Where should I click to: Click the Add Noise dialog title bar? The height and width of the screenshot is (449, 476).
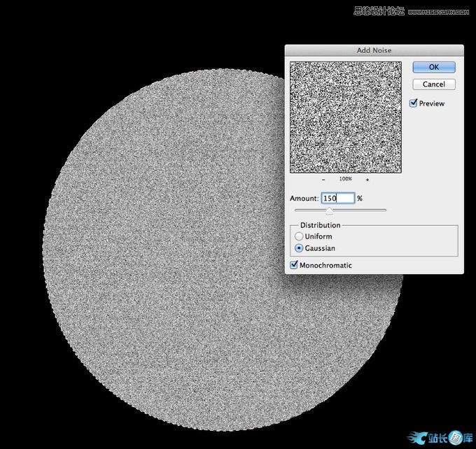click(x=374, y=50)
